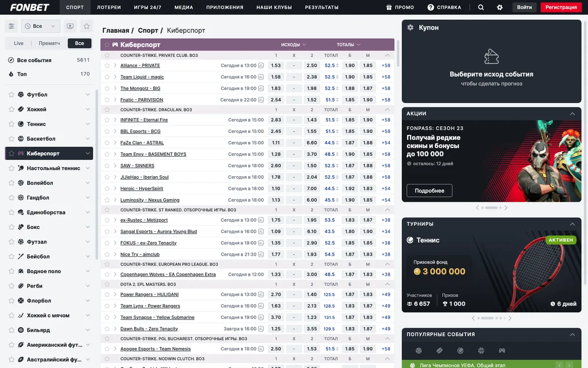
Task: Toggle favorite star for Футбол sport
Action: 12,95
